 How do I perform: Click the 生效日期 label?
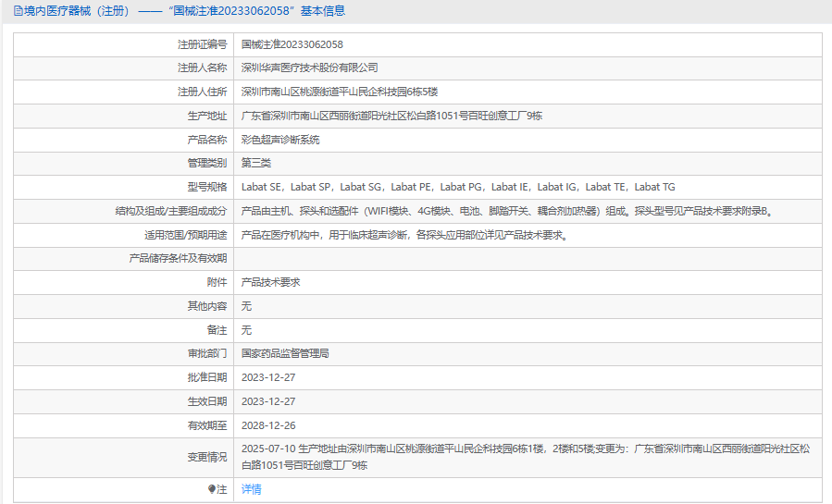tap(207, 401)
